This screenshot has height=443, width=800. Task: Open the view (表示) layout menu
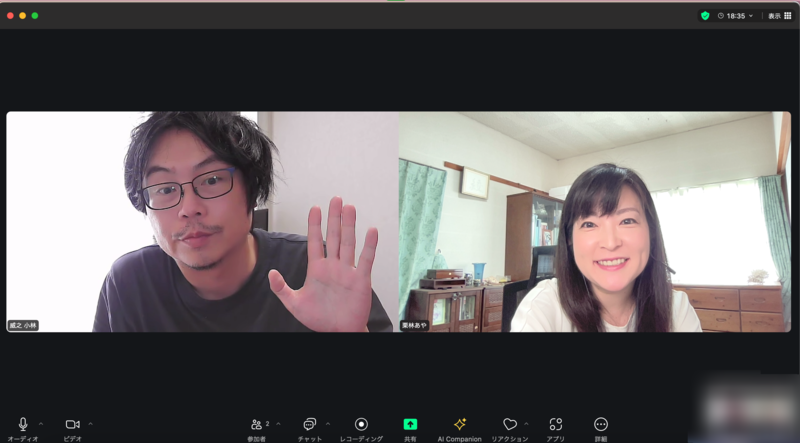(x=779, y=16)
